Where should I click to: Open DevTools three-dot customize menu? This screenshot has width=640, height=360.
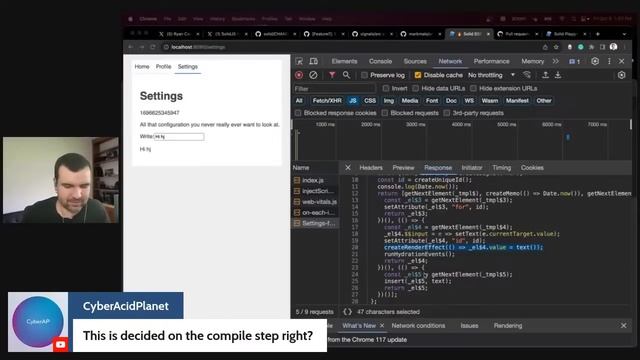[609, 61]
